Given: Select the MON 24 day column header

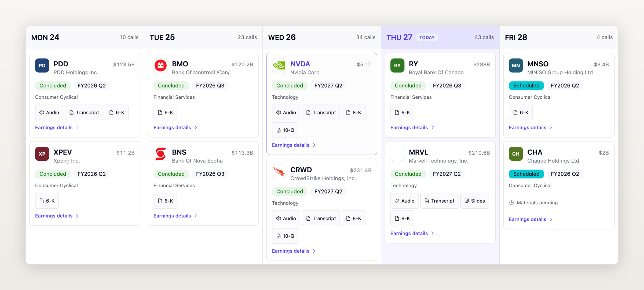Looking at the screenshot, I should click(x=85, y=37).
